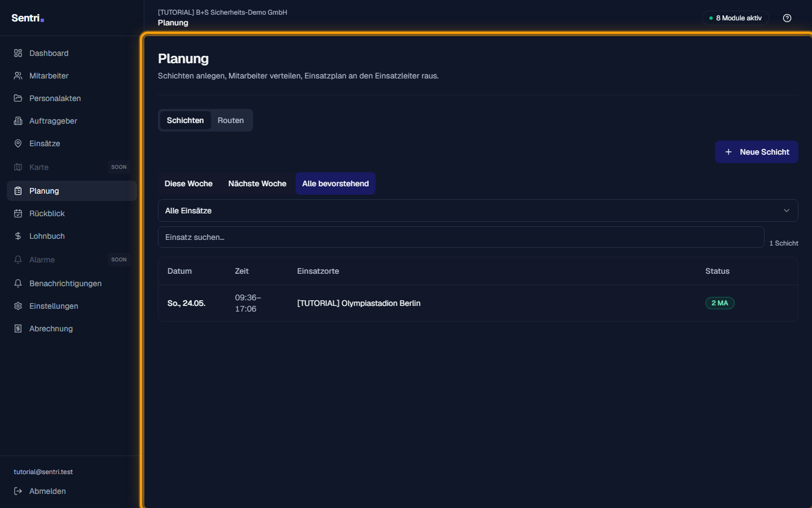Open Einstellungen from sidebar

coord(72,306)
